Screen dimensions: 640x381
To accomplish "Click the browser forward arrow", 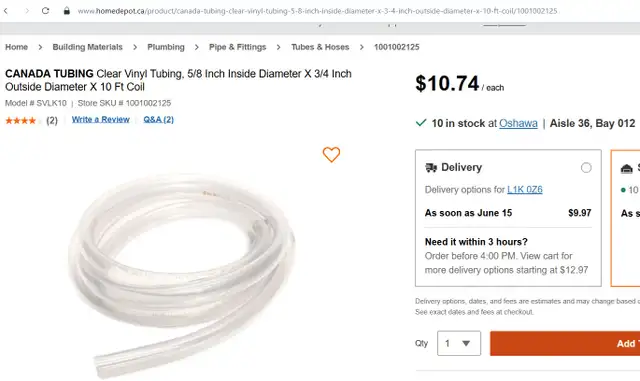I will tap(27, 11).
